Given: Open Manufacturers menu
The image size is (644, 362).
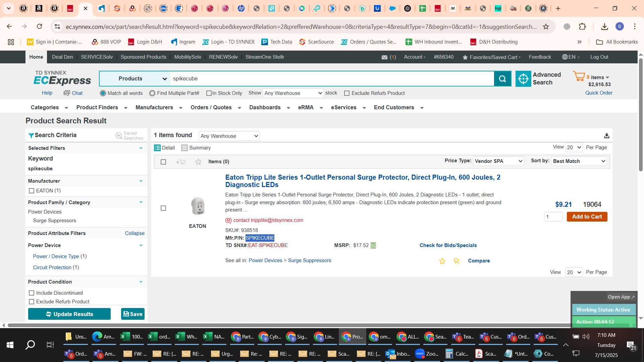Looking at the screenshot, I should tap(159, 108).
